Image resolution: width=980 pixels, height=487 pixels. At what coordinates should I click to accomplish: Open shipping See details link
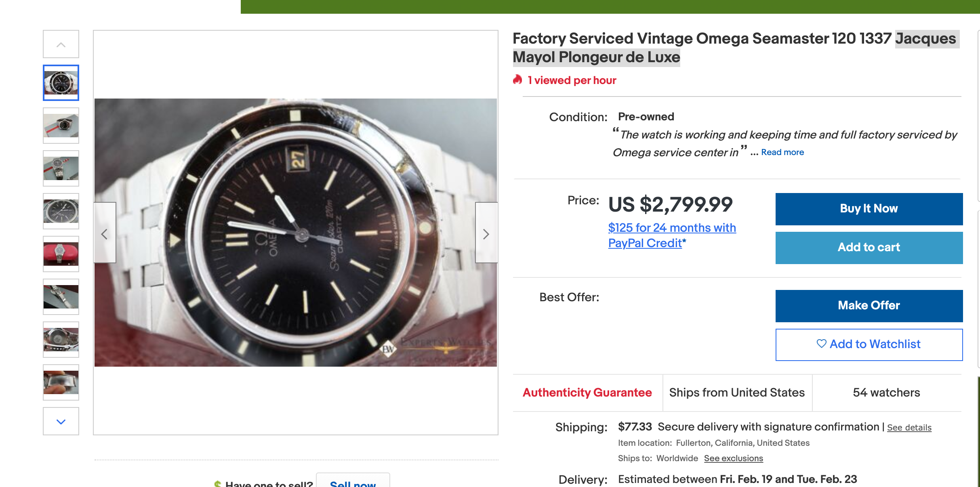pos(909,428)
